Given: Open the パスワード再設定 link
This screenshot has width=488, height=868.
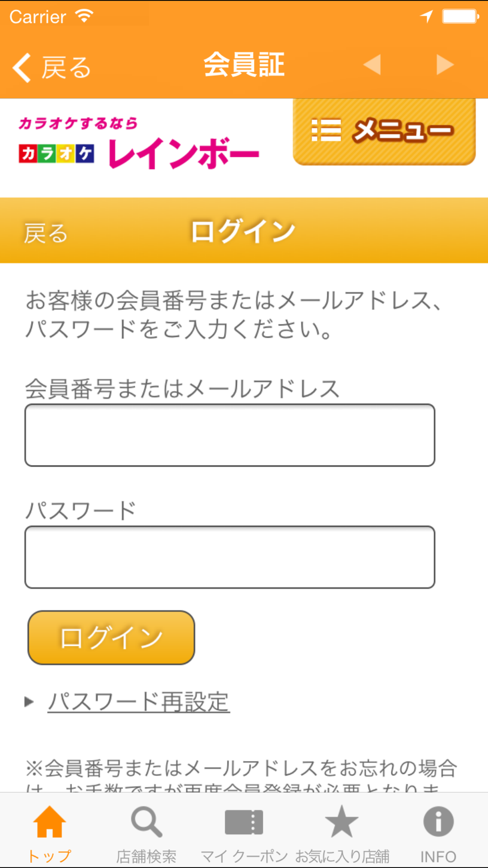Looking at the screenshot, I should pyautogui.click(x=139, y=702).
